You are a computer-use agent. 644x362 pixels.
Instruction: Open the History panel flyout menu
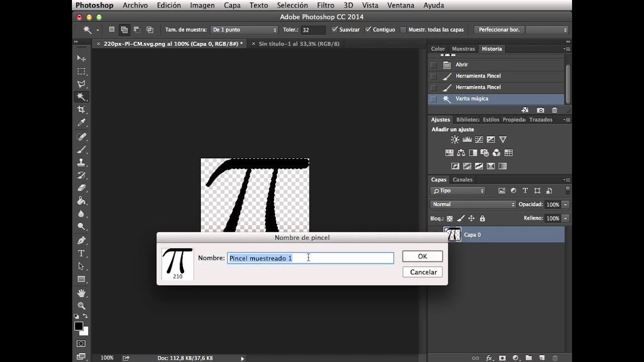tap(567, 49)
